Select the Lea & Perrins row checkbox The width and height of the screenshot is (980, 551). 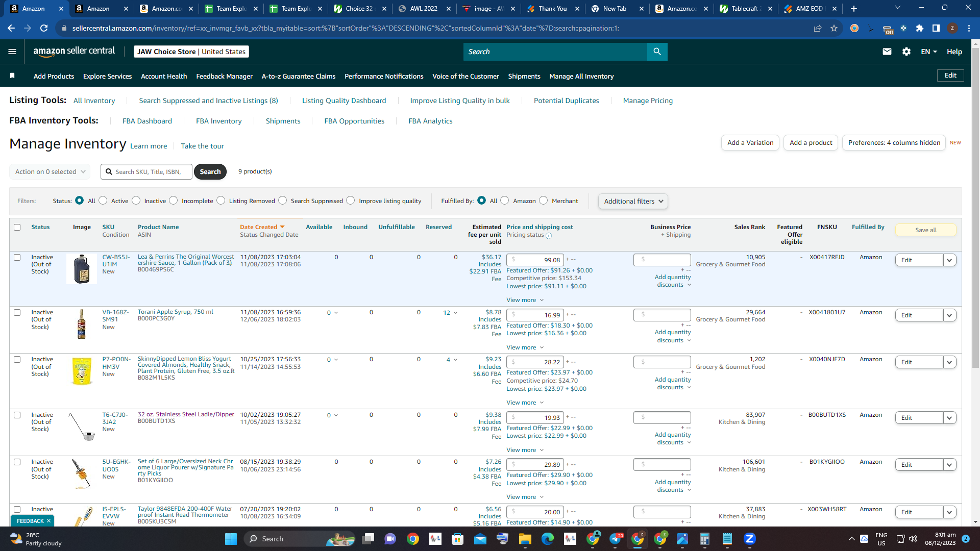[x=17, y=258]
